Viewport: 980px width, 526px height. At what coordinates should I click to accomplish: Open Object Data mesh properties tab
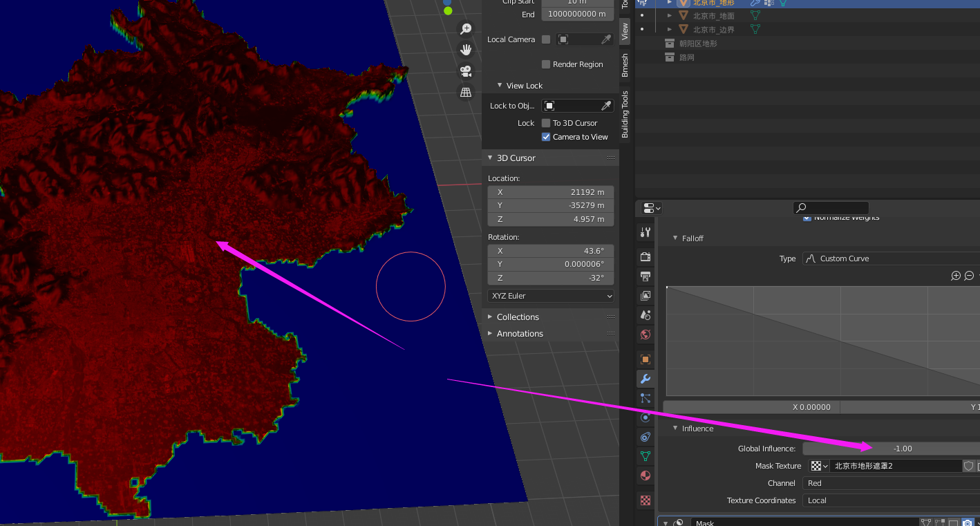coord(646,456)
